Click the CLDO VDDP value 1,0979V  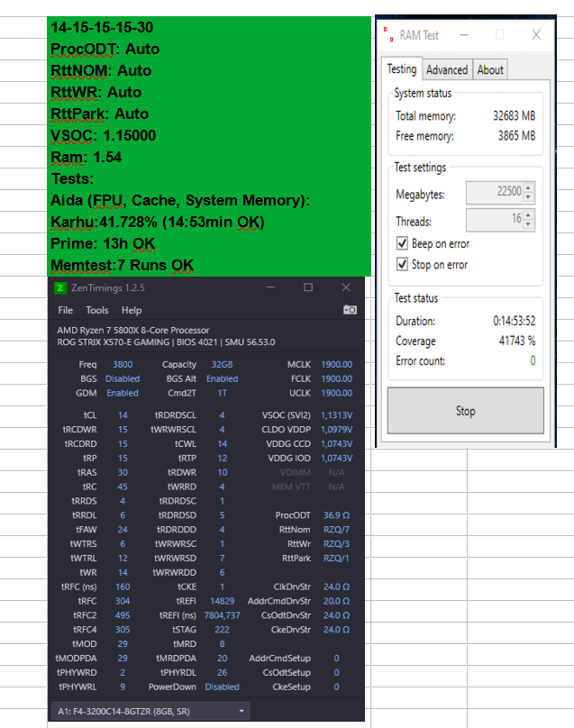[x=337, y=430]
